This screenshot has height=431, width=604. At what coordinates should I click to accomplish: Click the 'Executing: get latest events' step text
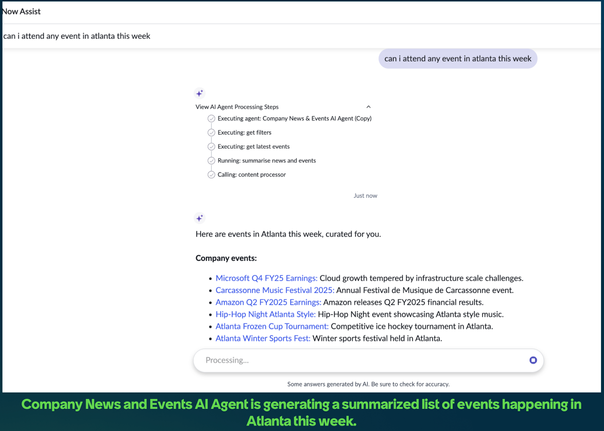point(253,146)
